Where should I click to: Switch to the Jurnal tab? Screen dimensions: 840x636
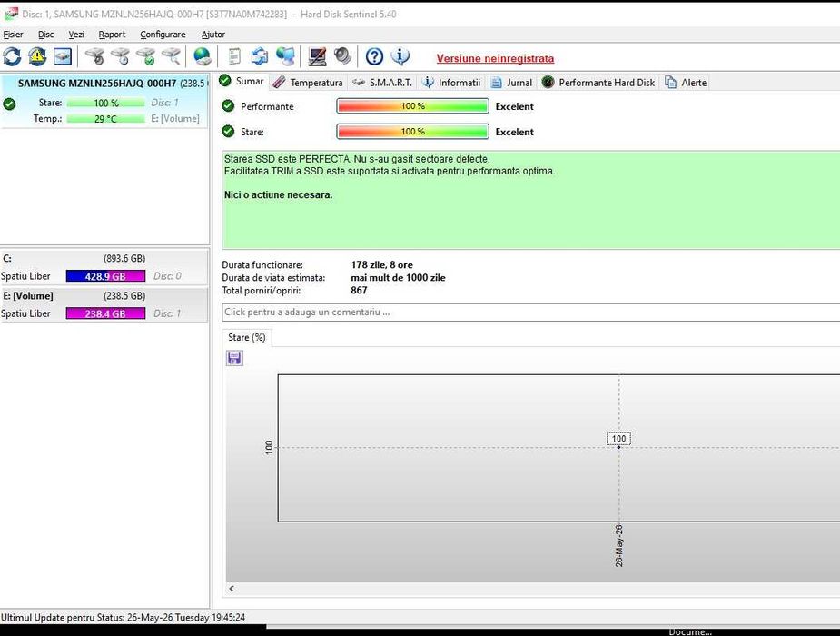512,83
